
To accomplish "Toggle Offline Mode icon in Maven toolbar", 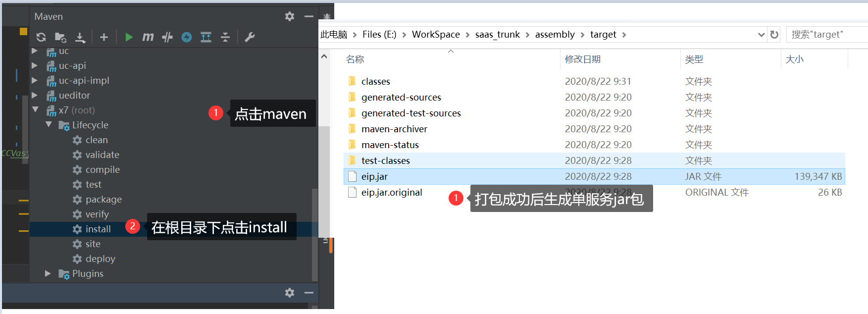I will (187, 37).
